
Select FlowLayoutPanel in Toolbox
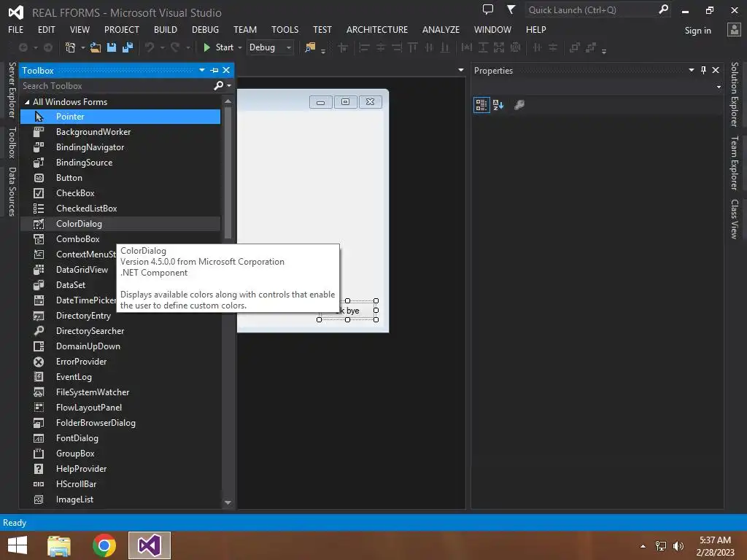pos(120,408)
